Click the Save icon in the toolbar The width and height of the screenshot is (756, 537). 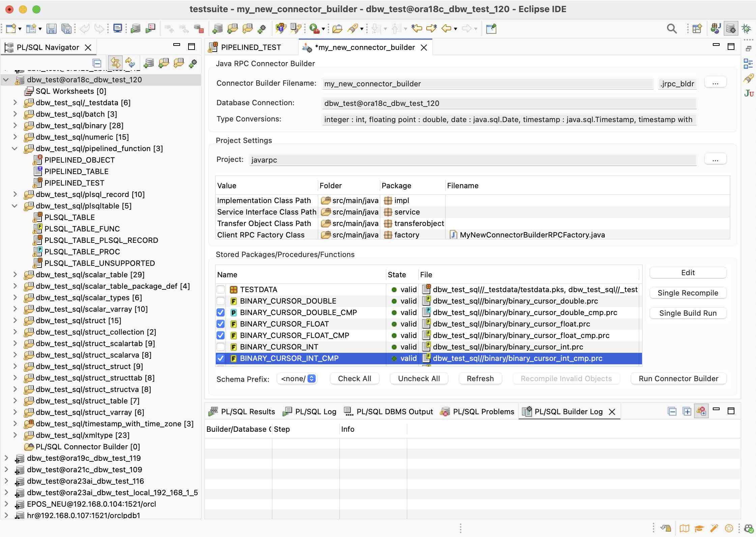coord(51,28)
